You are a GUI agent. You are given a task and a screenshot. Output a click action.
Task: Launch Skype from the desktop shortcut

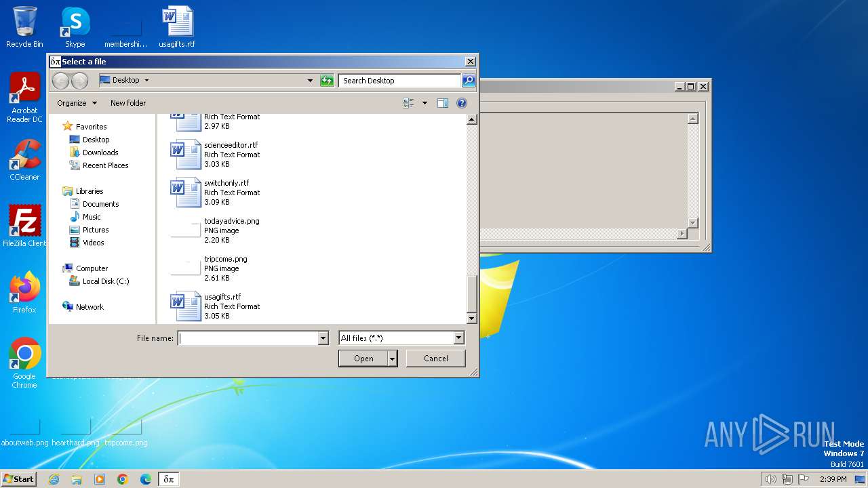point(75,27)
